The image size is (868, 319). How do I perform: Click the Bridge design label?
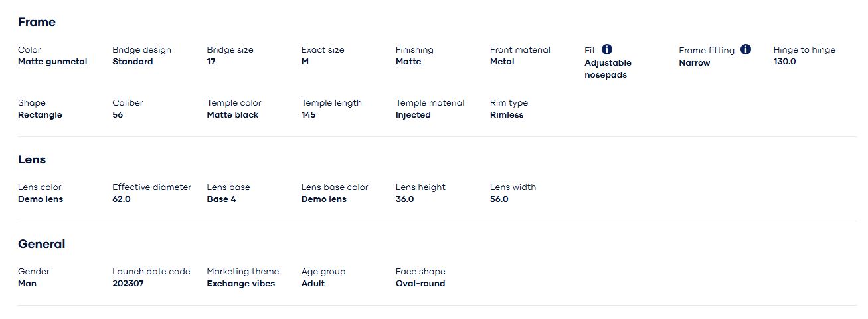141,50
